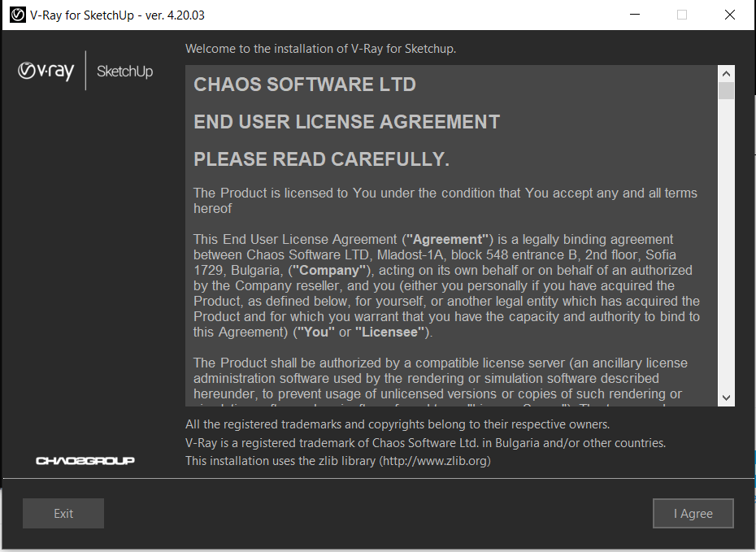The height and width of the screenshot is (552, 756).
Task: Click the text "Welcome to the installation of V-Ray for Sketchup."
Action: click(320, 49)
